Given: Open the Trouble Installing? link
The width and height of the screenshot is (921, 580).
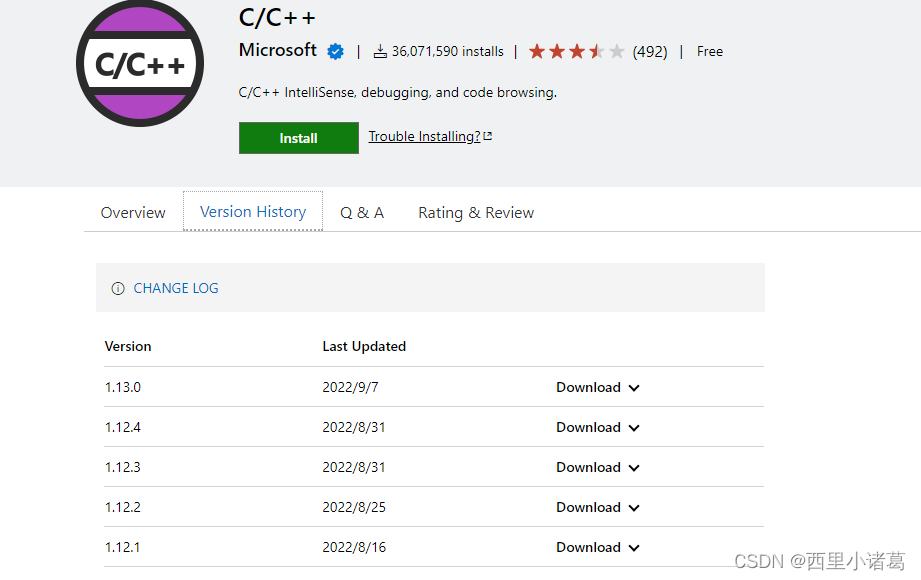Looking at the screenshot, I should tap(424, 136).
